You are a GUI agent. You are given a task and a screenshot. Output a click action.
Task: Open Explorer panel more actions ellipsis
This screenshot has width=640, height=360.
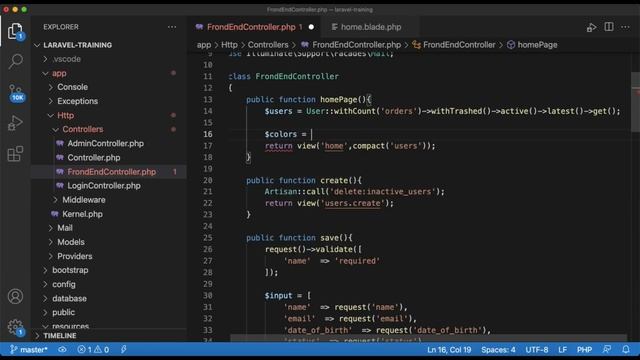tap(172, 27)
